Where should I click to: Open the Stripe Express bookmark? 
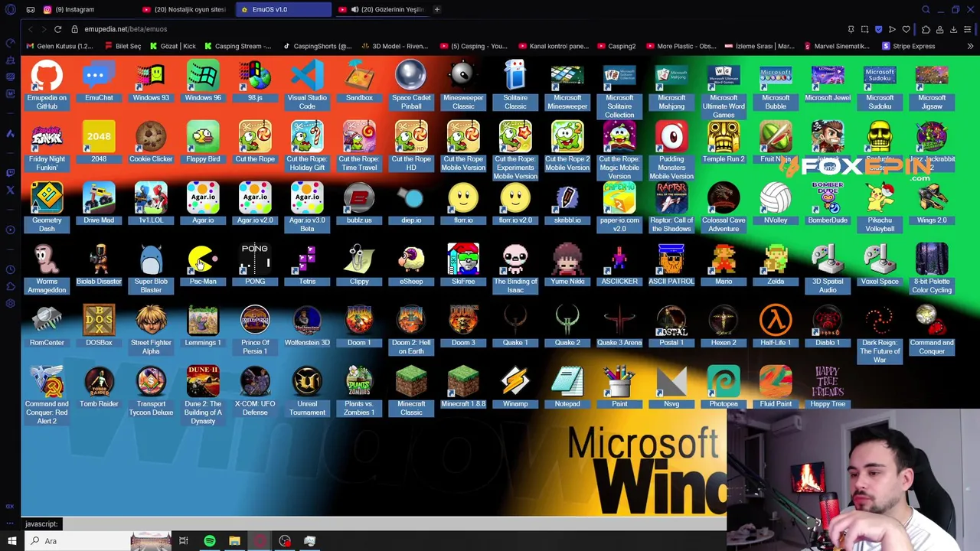(909, 46)
